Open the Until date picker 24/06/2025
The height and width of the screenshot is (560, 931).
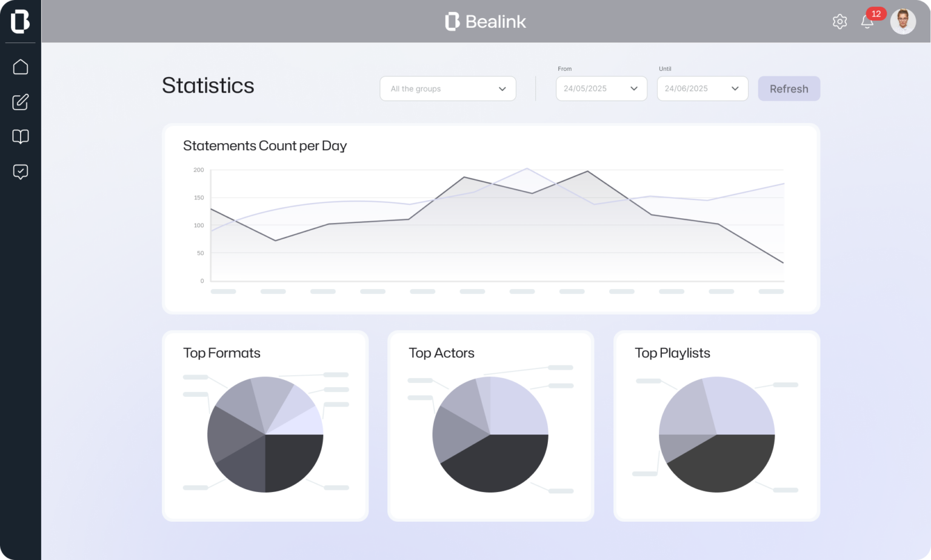(x=702, y=88)
